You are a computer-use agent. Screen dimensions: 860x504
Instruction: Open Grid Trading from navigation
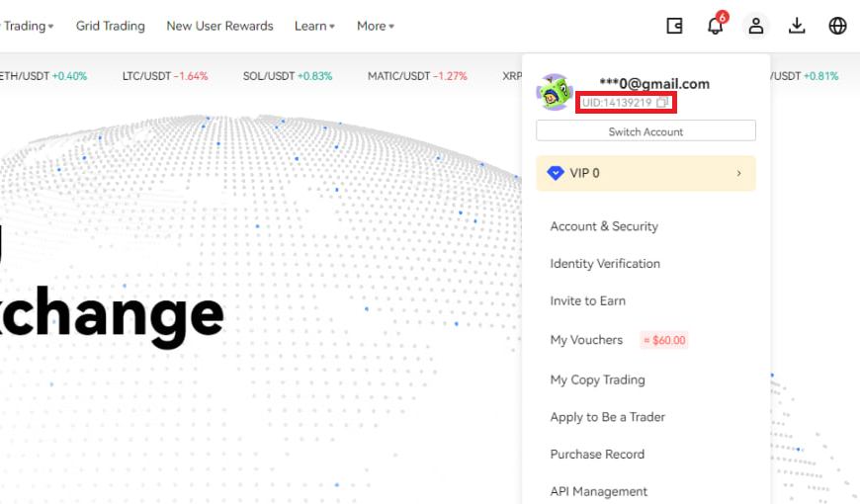110,26
